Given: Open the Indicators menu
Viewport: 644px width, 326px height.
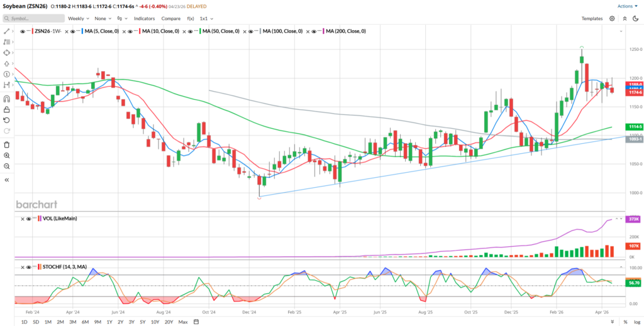Looking at the screenshot, I should [144, 18].
